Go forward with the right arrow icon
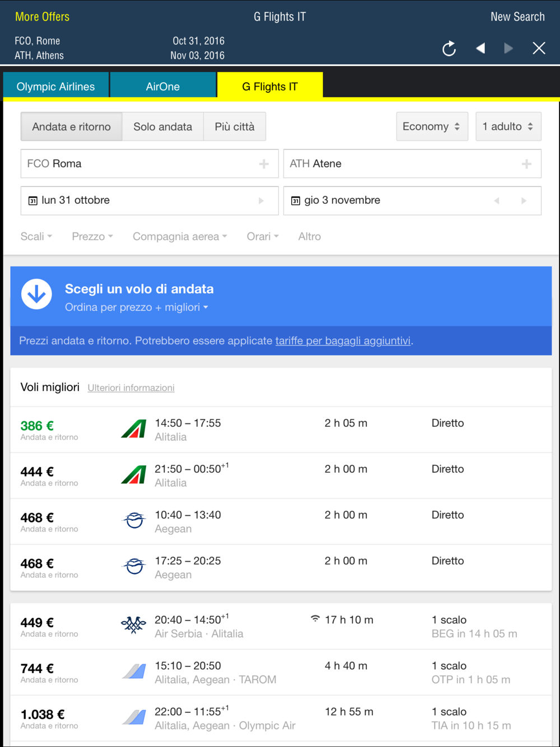This screenshot has width=560, height=747. tap(508, 48)
